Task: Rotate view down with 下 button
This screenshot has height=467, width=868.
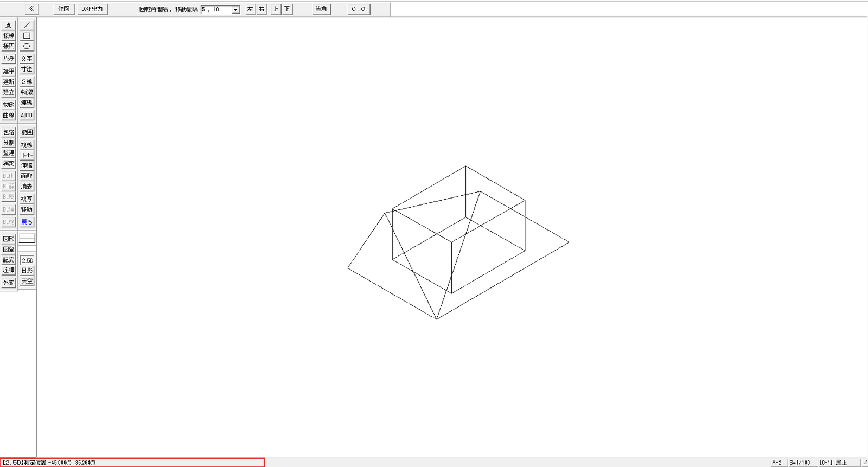Action: click(287, 9)
